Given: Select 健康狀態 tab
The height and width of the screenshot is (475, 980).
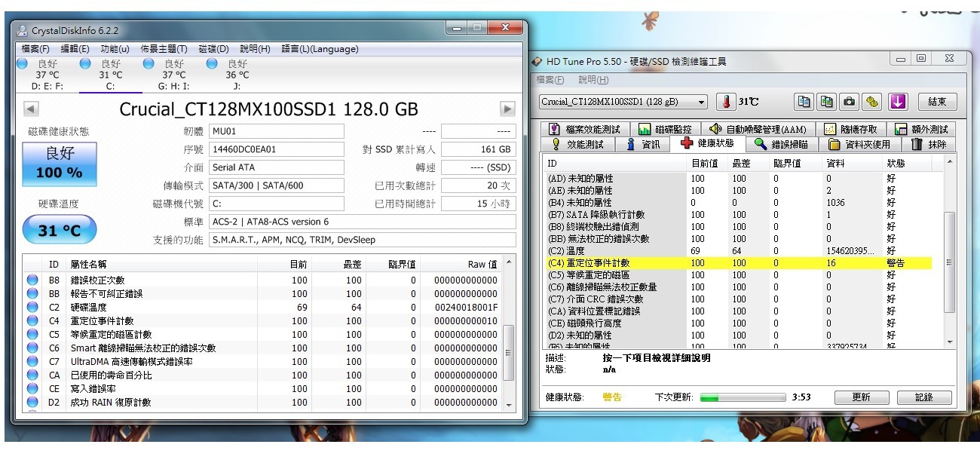Looking at the screenshot, I should click(706, 143).
